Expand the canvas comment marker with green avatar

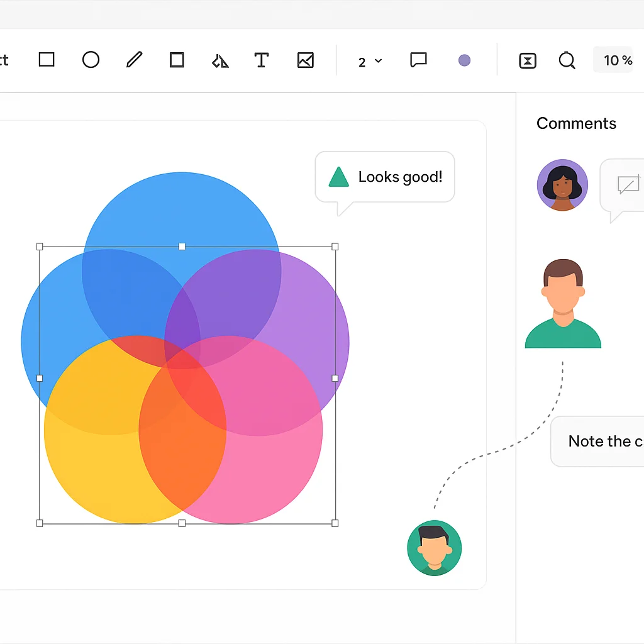[x=435, y=547]
